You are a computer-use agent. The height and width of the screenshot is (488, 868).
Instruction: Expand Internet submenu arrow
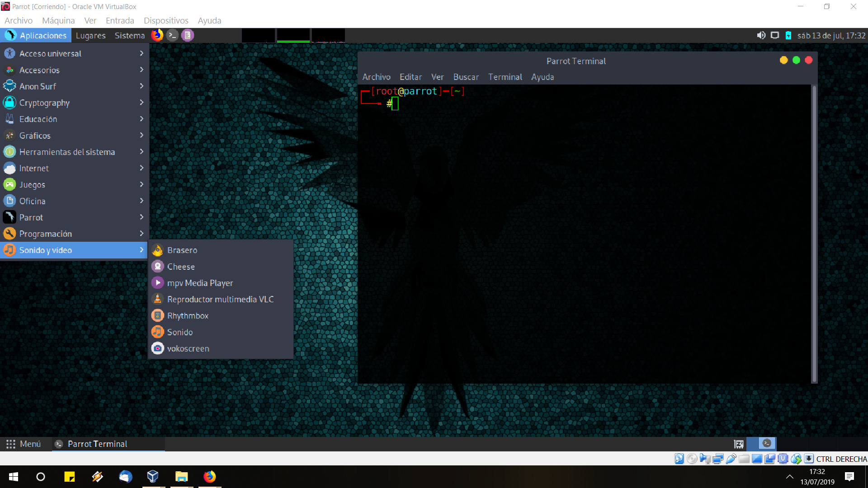142,168
